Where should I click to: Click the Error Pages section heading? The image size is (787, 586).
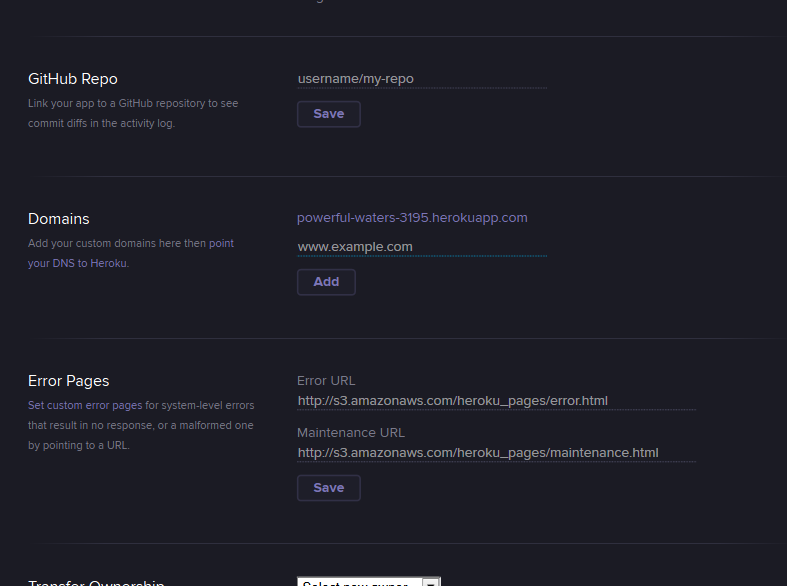point(68,381)
